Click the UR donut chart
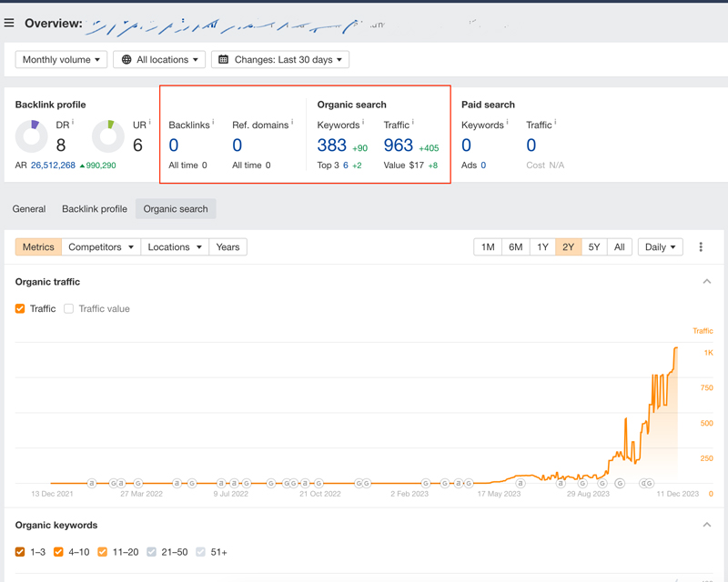The image size is (728, 582). pos(108,136)
